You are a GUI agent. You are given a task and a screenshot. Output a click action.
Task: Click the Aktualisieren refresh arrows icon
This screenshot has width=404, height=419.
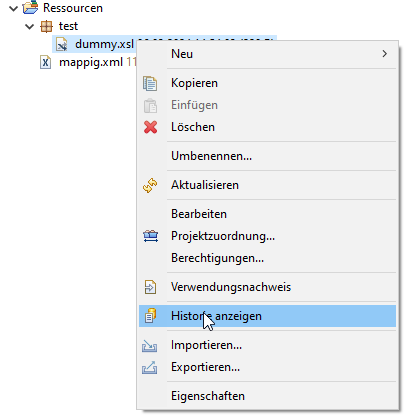[x=150, y=185]
